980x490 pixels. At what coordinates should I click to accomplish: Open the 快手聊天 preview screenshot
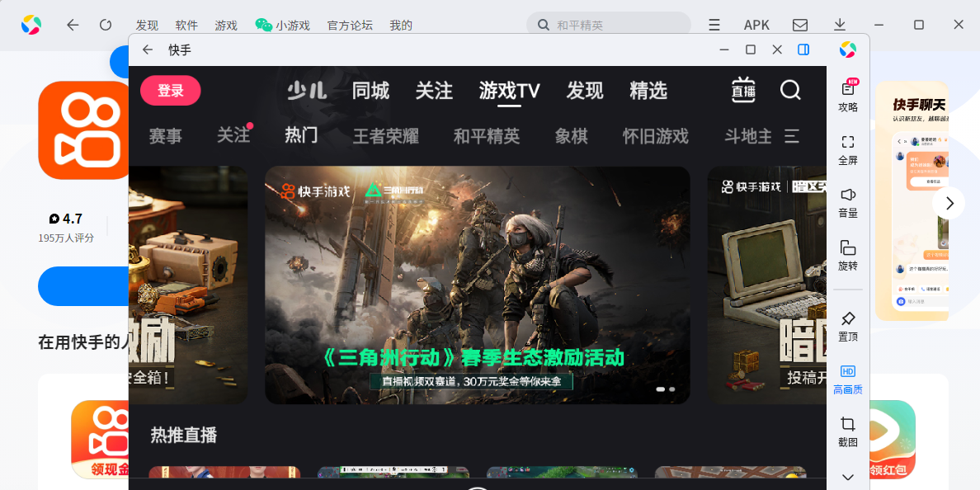(912, 201)
